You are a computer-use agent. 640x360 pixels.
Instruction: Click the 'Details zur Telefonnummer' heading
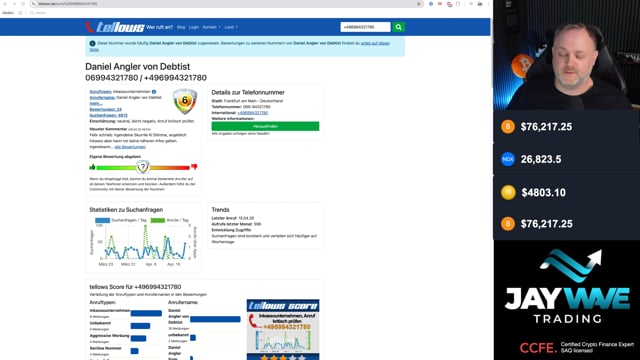coord(248,92)
